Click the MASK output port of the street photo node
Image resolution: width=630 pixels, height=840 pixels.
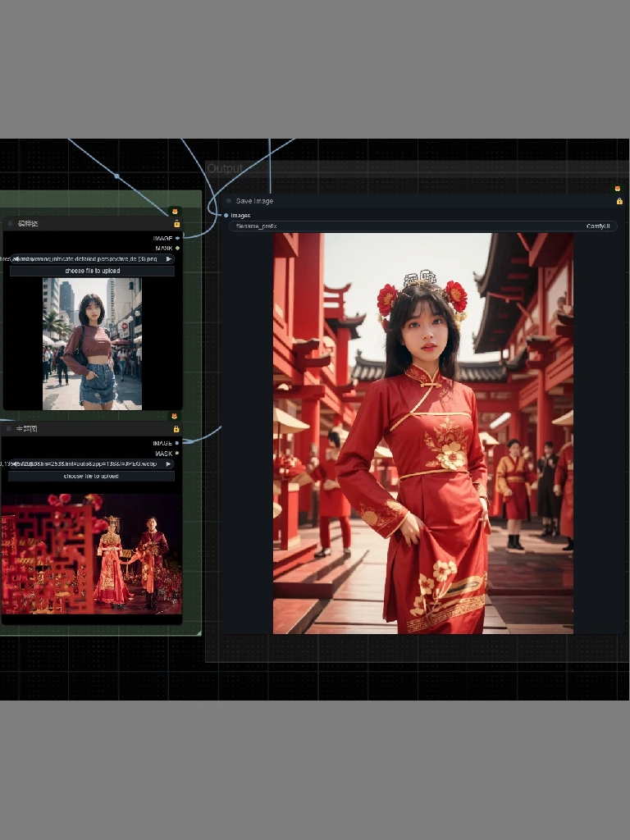tap(177, 248)
